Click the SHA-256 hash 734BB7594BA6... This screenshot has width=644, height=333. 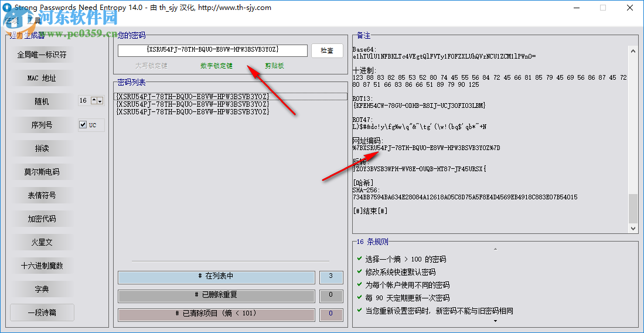[465, 198]
